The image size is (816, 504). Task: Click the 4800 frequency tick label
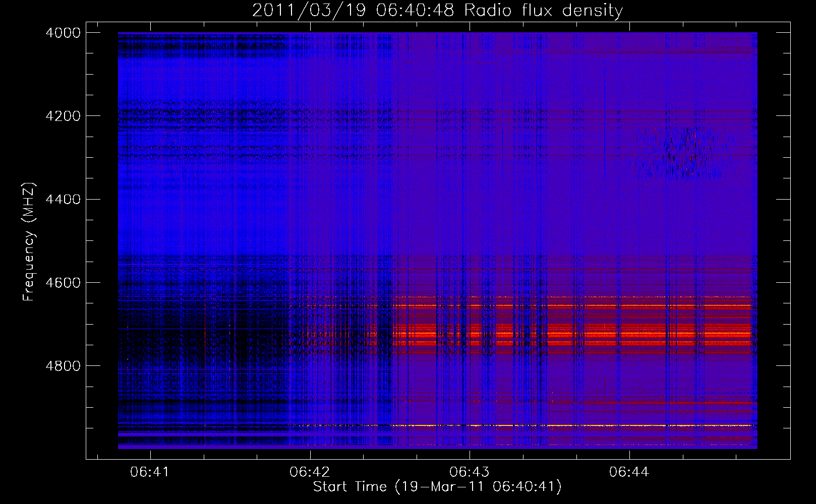pos(63,366)
